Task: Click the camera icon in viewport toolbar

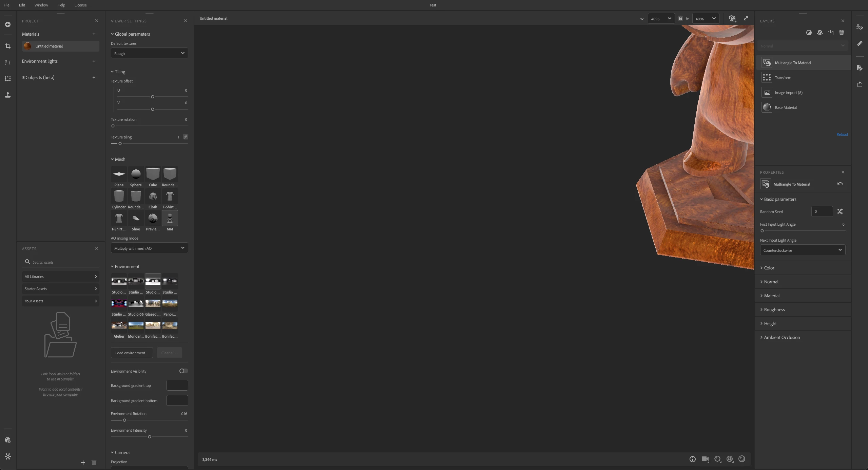Action: (x=705, y=459)
